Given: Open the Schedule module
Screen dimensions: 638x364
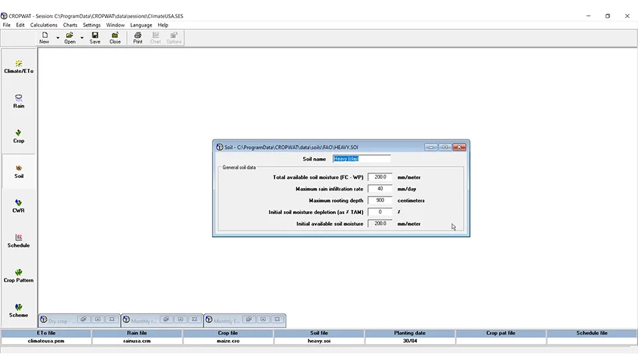Looking at the screenshot, I should (x=19, y=240).
